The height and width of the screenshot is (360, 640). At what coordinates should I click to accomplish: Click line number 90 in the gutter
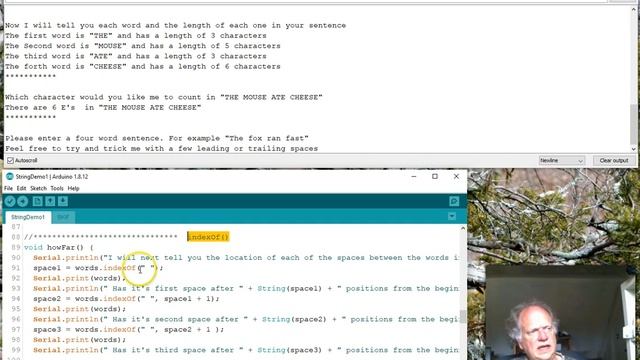pos(16,258)
